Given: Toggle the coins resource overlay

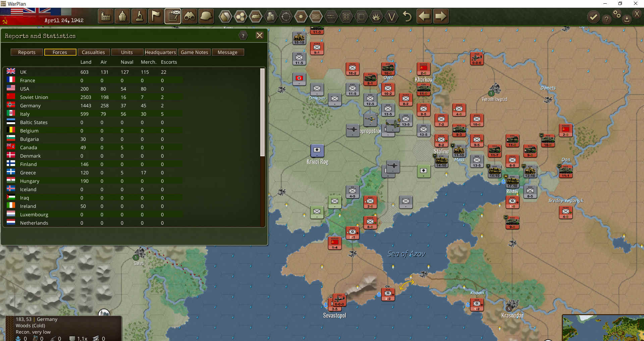Looking at the screenshot, I should [x=271, y=16].
